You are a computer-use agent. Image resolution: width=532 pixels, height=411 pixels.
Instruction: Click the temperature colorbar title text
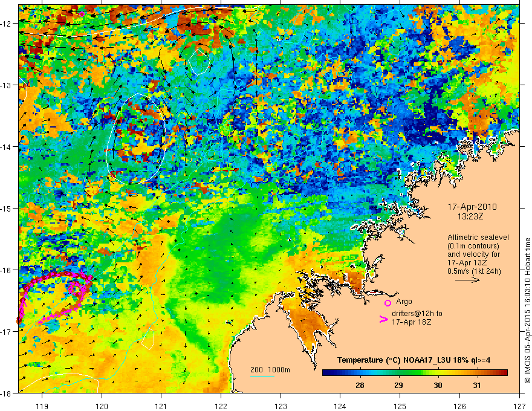414,360
